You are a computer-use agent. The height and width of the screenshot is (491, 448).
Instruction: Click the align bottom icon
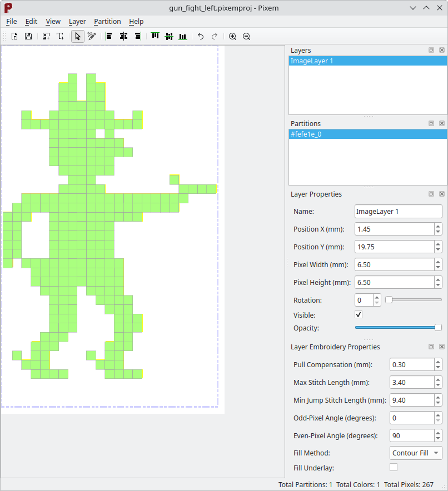click(x=183, y=36)
